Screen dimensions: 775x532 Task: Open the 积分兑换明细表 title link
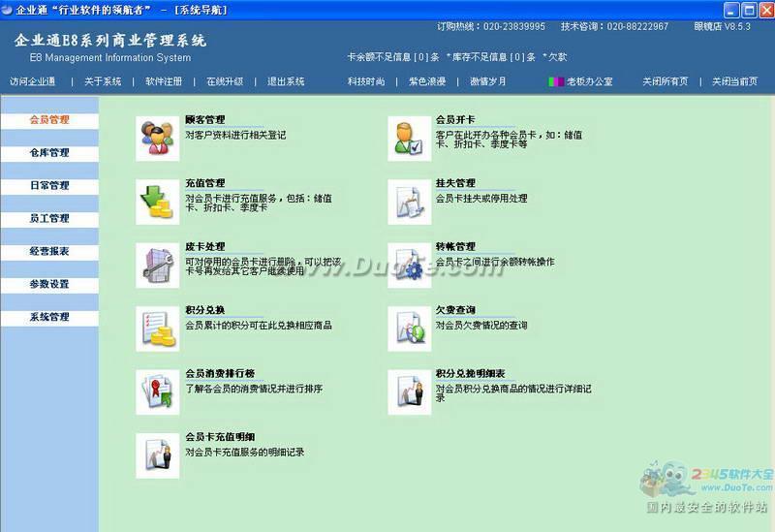click(470, 373)
